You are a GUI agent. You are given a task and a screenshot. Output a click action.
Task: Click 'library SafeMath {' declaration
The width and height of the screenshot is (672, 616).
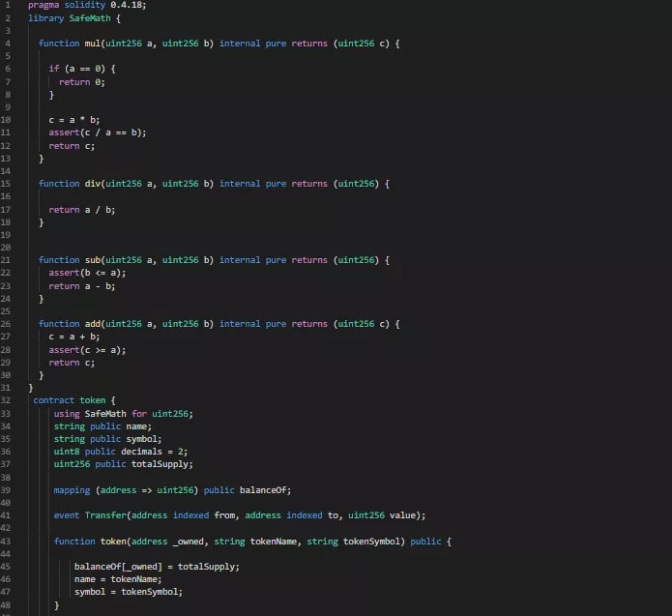coord(74,18)
